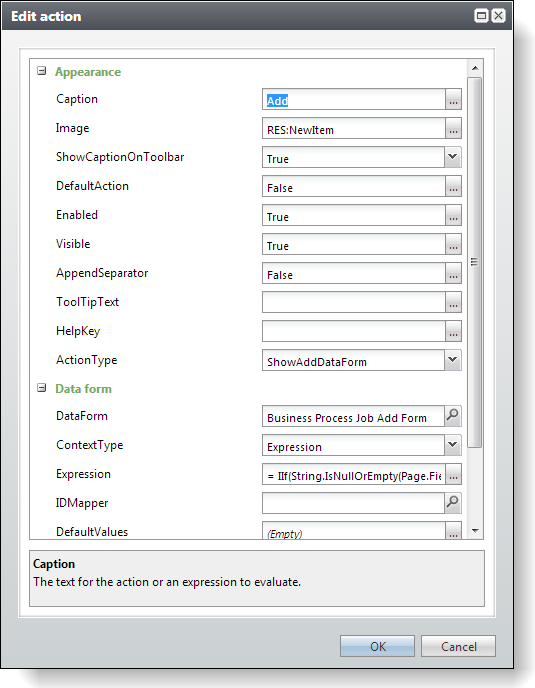Open the ToolTipText ellipsis editor

pyautogui.click(x=453, y=302)
